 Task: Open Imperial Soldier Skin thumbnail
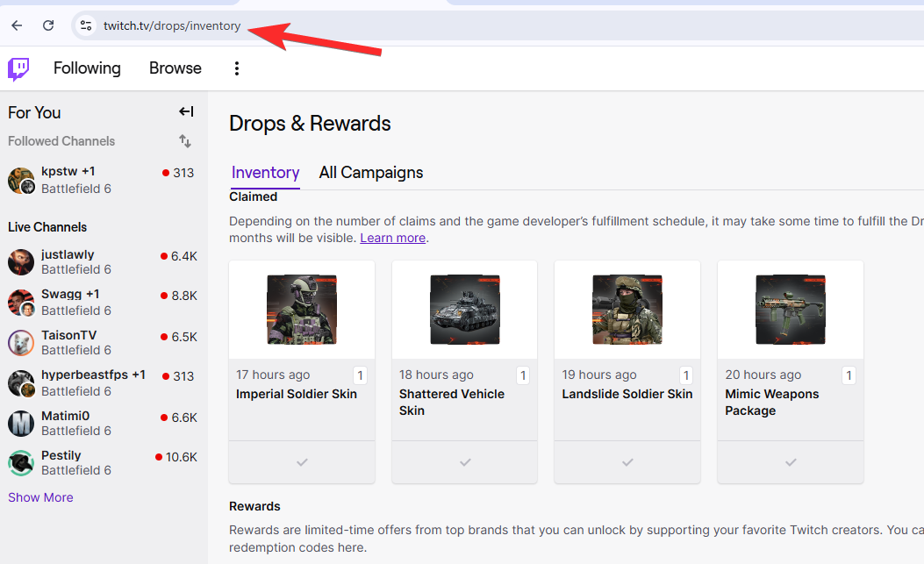pos(302,310)
